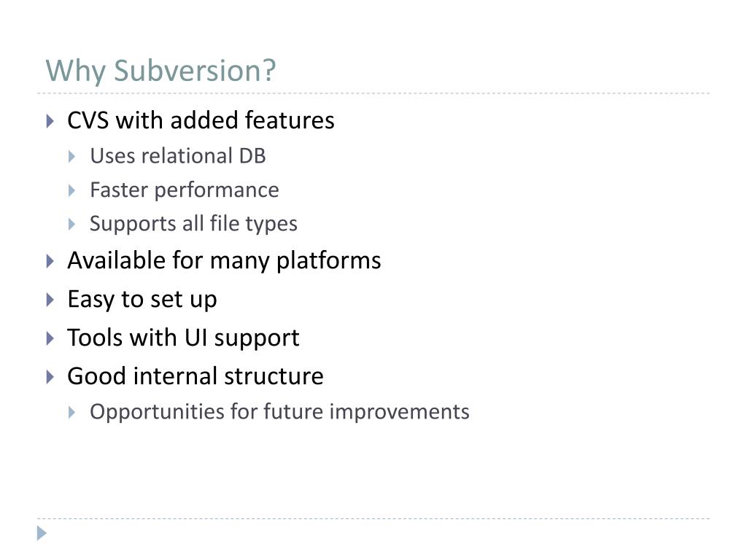Select the text "Easy to set up"
Image resolution: width=747 pixels, height=560 pixels.
tap(142, 300)
